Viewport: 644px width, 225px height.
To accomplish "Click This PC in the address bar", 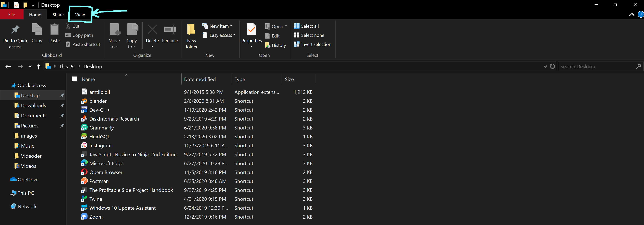I will [x=67, y=66].
